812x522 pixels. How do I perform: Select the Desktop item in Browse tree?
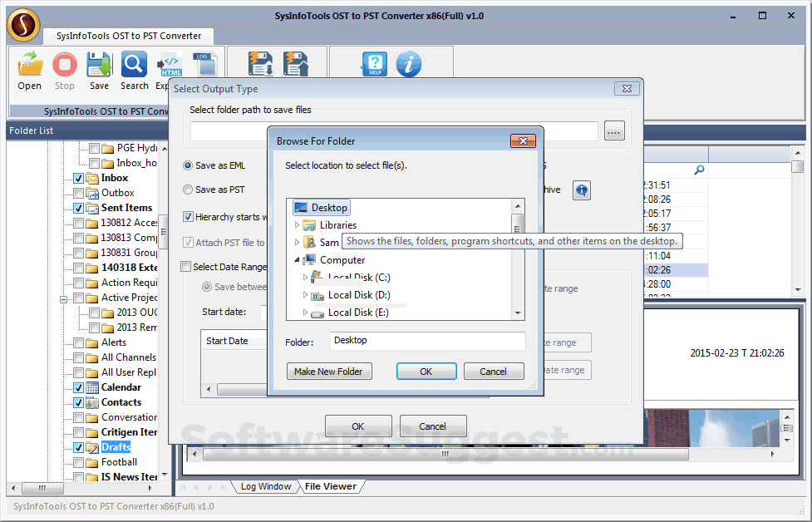(x=321, y=208)
